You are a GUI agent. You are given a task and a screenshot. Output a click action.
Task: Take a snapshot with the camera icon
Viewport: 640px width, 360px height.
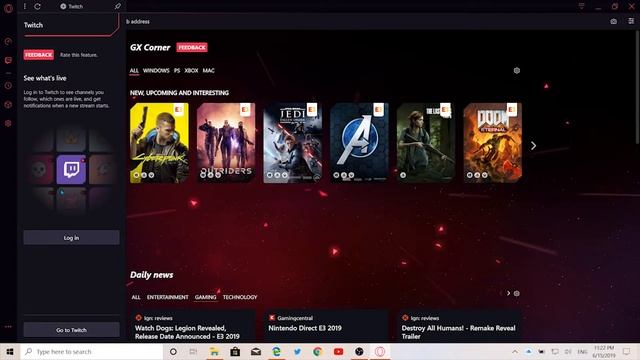[613, 21]
